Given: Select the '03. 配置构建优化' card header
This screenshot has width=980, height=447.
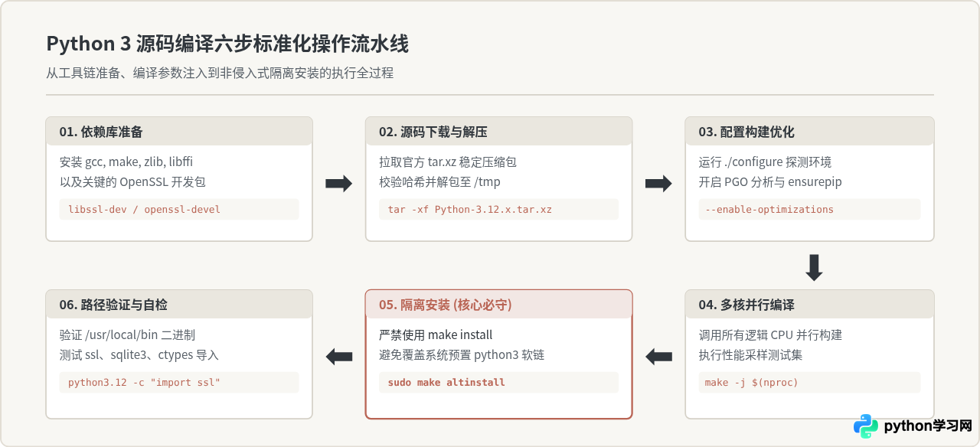Looking at the screenshot, I should [809, 132].
